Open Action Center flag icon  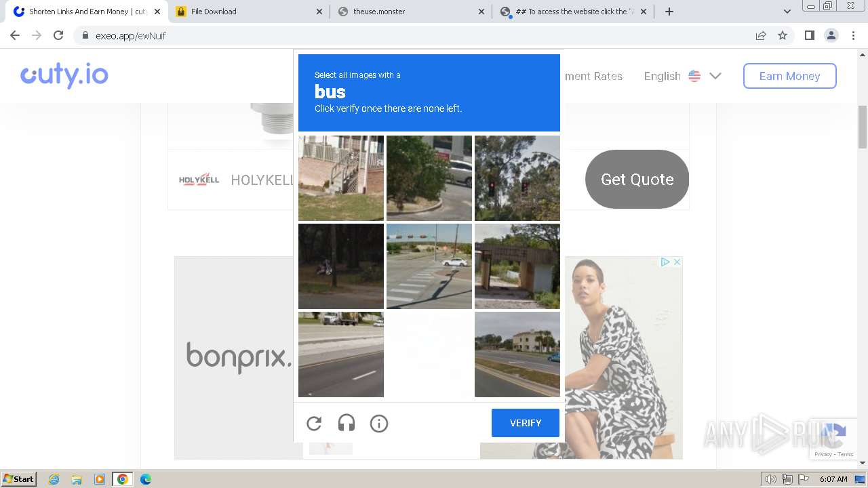pos(802,479)
